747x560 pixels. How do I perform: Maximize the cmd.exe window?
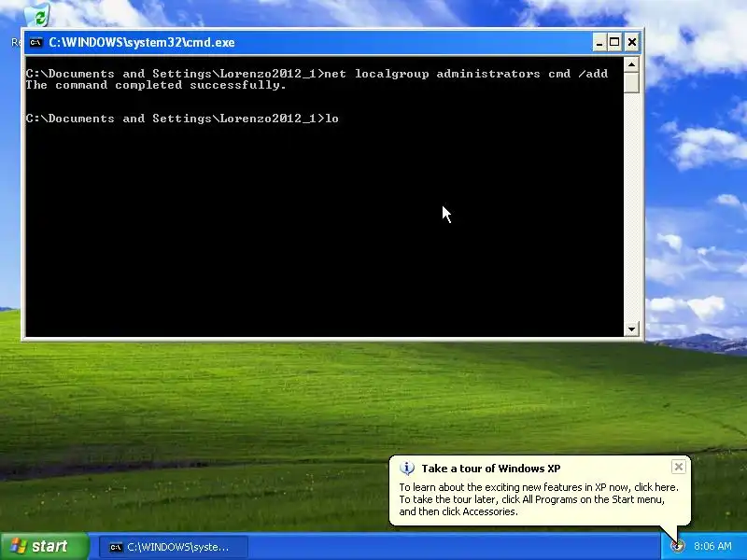coord(614,42)
